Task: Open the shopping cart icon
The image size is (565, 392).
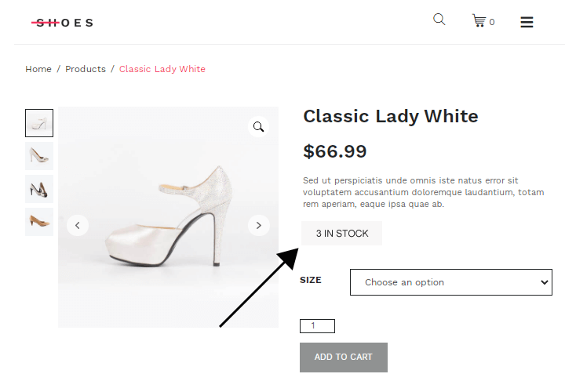Action: coord(479,21)
